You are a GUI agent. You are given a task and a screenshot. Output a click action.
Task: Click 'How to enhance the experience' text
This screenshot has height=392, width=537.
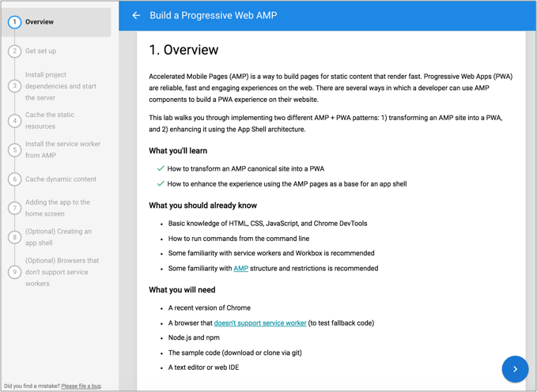[287, 184]
